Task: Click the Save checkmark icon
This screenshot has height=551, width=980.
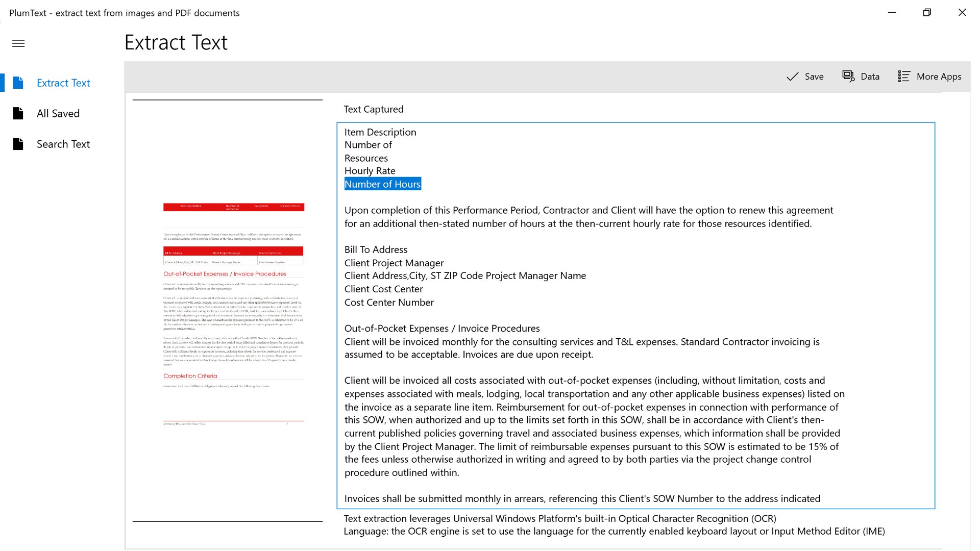Action: tap(792, 77)
